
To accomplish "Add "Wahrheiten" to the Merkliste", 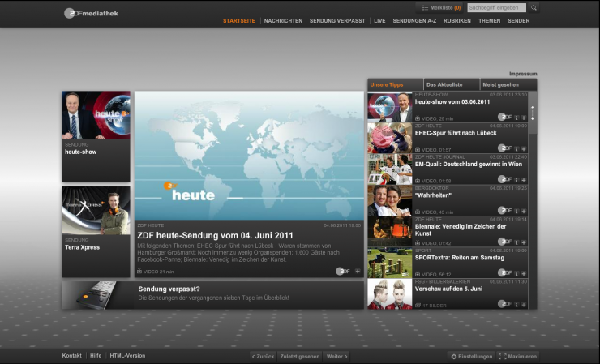I will point(524,212).
